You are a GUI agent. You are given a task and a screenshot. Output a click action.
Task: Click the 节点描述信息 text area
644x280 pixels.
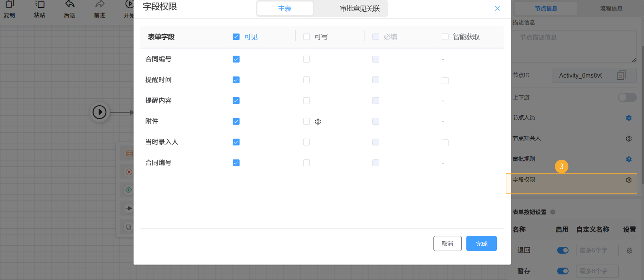coord(574,47)
